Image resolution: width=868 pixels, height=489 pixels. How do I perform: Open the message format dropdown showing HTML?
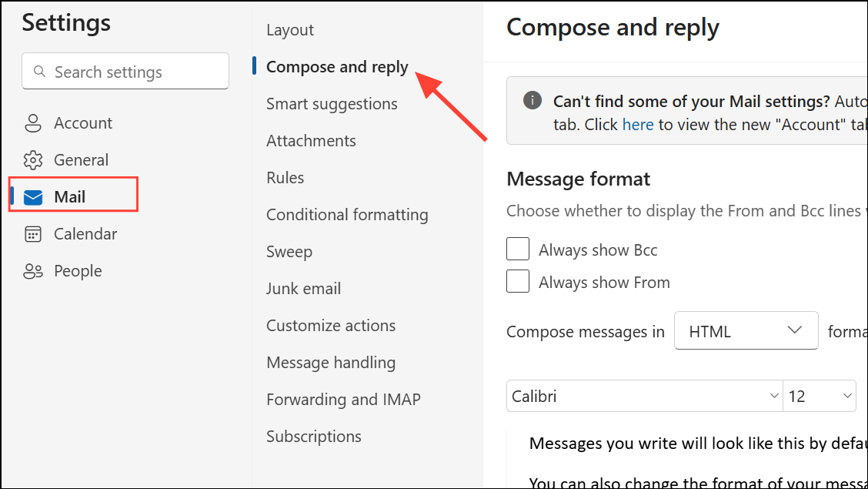(x=746, y=330)
